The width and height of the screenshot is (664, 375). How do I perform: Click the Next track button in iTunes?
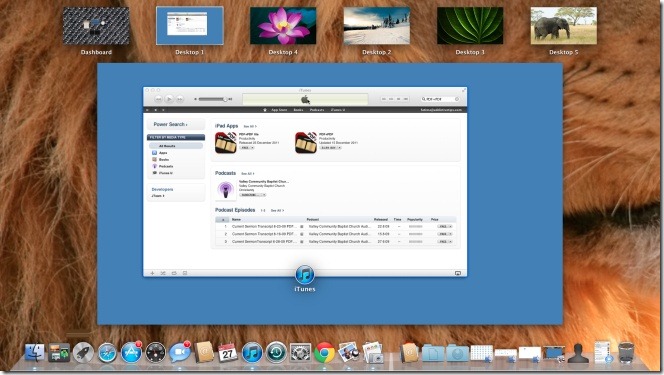tap(180, 99)
